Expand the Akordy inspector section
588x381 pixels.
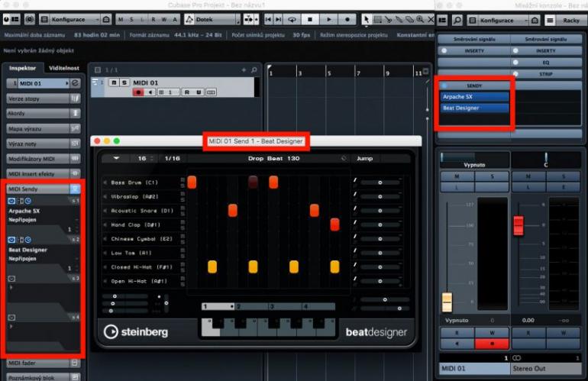(43, 113)
